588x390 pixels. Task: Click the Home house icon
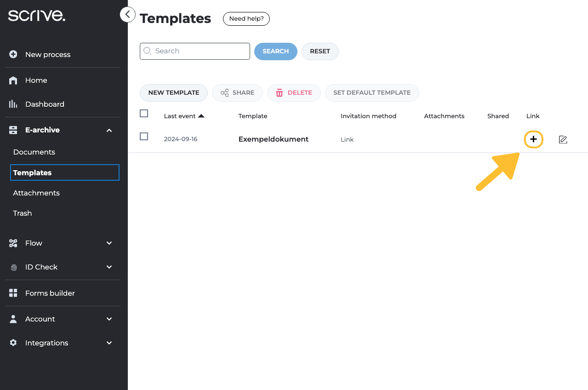point(13,80)
